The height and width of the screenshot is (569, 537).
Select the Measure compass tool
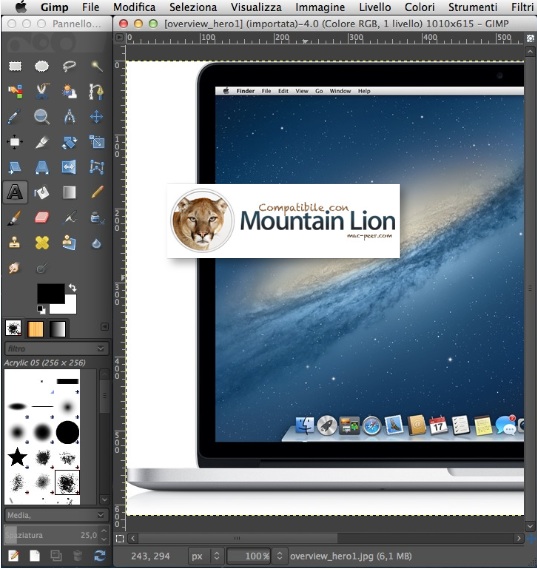69,117
